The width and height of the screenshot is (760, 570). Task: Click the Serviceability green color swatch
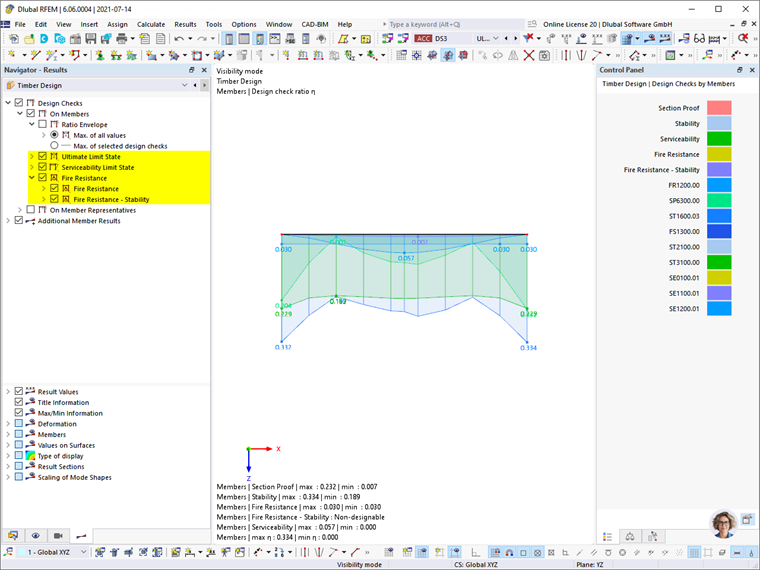click(719, 139)
